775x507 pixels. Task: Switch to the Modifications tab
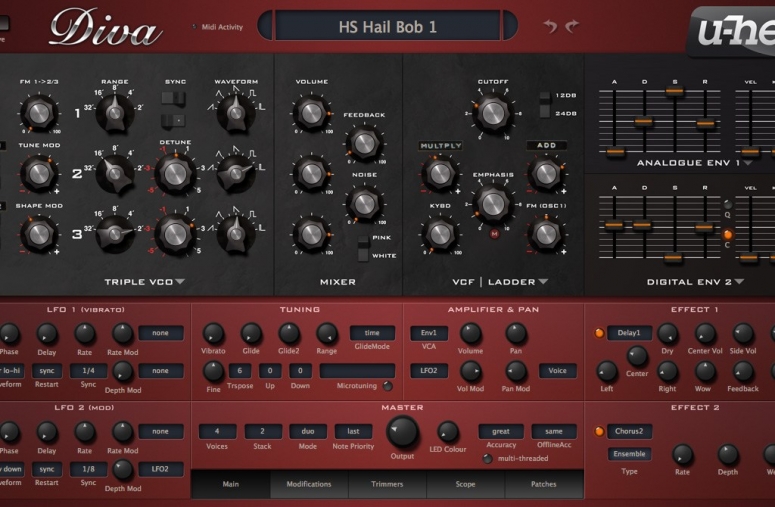click(x=309, y=484)
